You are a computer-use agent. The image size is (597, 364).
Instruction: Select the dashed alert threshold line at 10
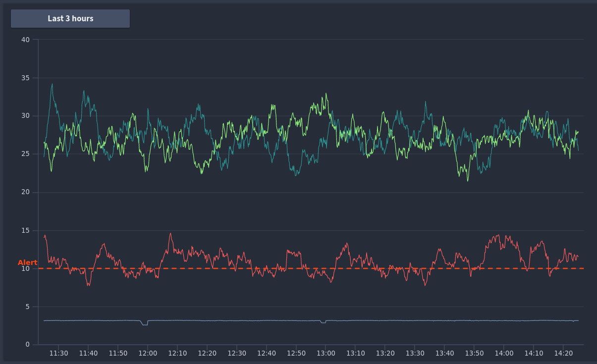[311, 268]
